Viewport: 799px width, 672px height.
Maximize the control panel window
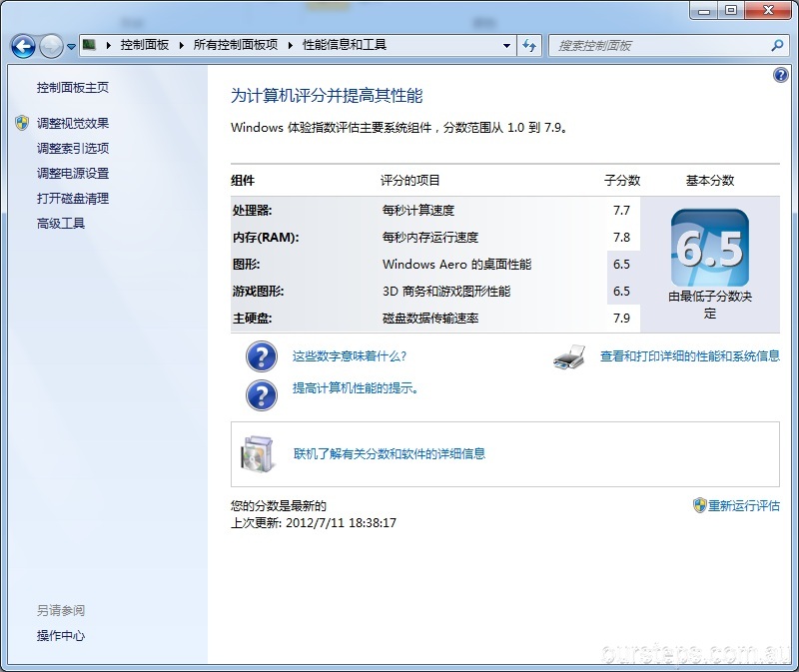731,11
